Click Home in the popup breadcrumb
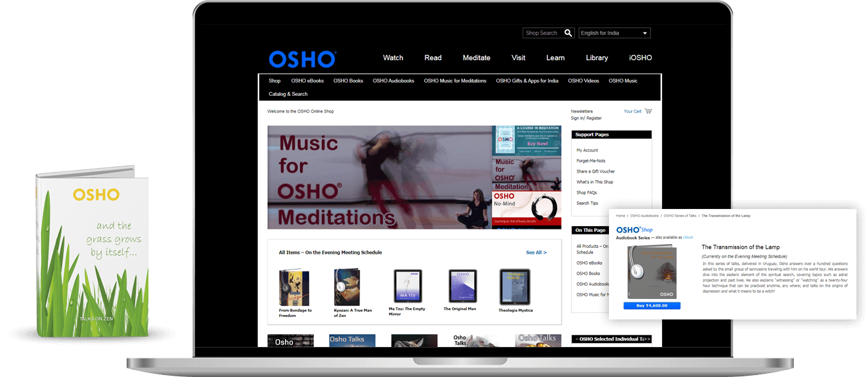The height and width of the screenshot is (377, 868). pos(620,216)
